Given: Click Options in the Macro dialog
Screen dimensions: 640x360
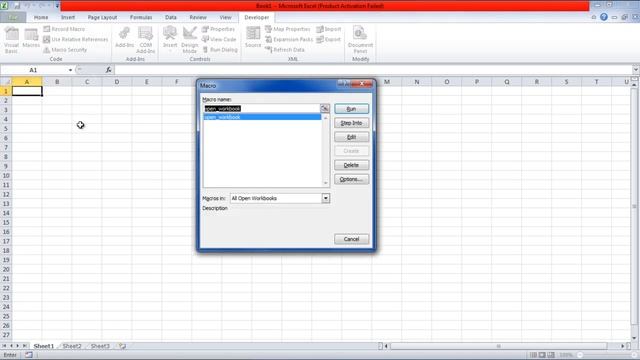Looking at the screenshot, I should (x=351, y=179).
